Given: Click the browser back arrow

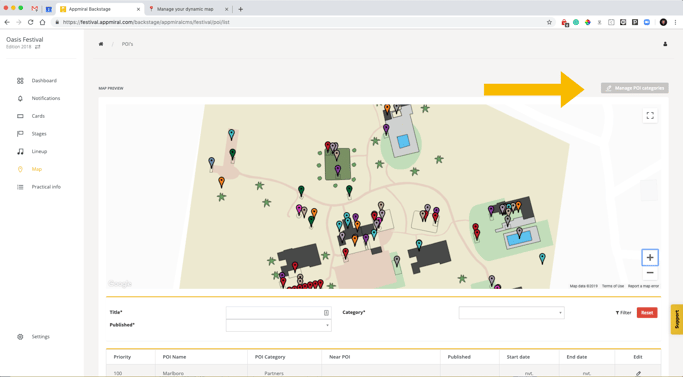Looking at the screenshot, I should coord(7,22).
